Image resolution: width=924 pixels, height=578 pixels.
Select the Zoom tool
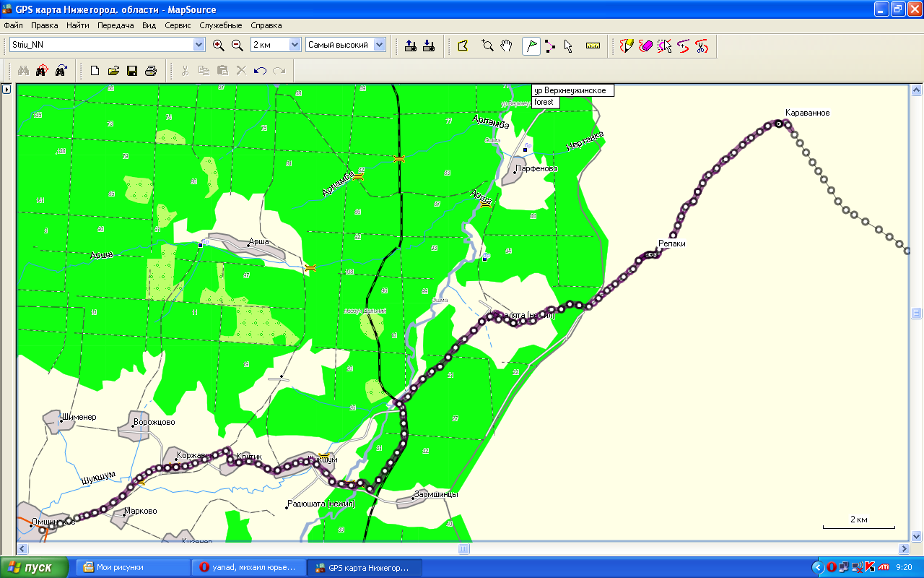(487, 46)
